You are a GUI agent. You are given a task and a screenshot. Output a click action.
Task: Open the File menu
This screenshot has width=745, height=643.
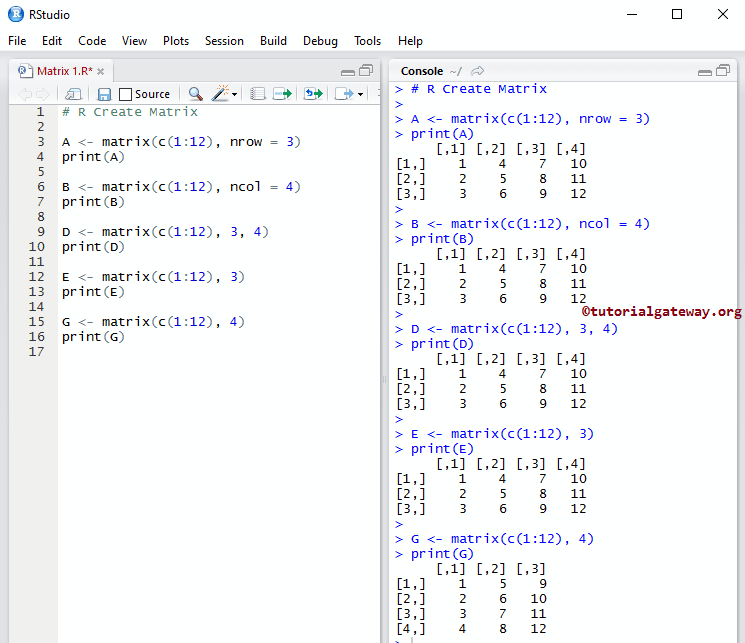pos(17,41)
